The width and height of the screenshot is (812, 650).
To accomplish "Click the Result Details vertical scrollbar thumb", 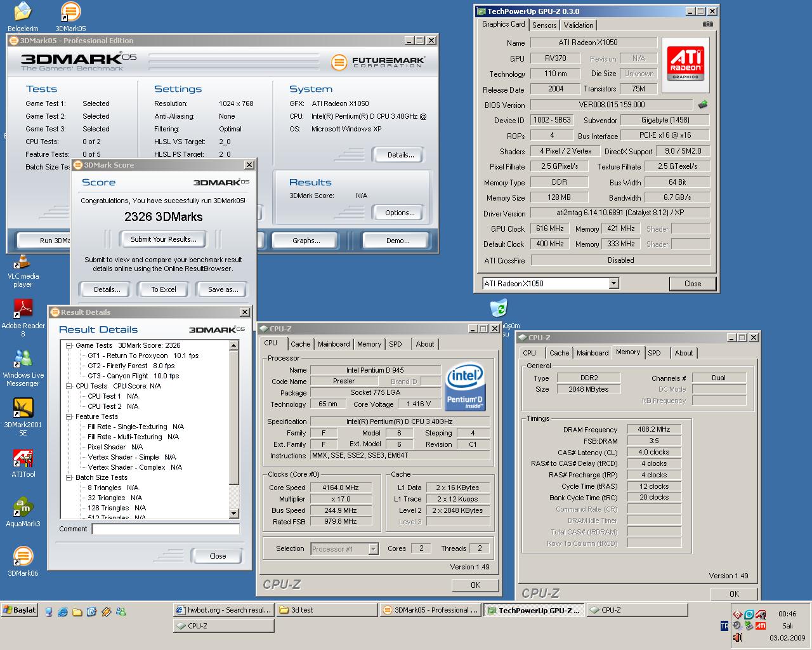I will pyautogui.click(x=233, y=416).
